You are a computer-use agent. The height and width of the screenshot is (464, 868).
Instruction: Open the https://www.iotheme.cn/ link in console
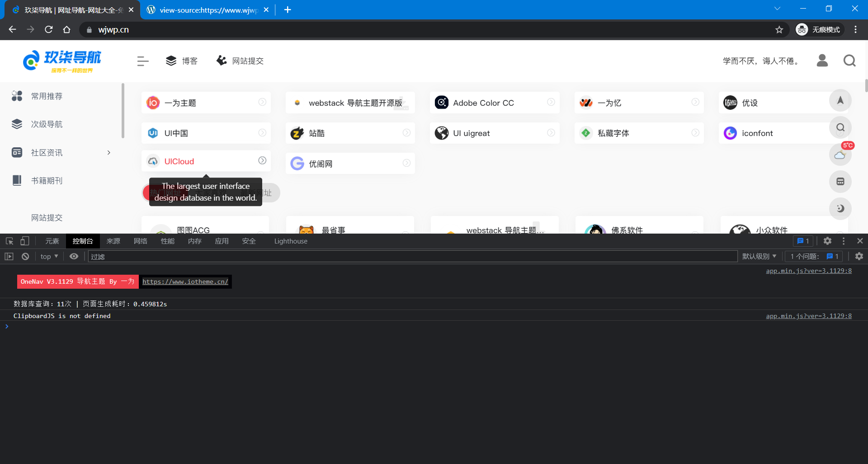185,281
